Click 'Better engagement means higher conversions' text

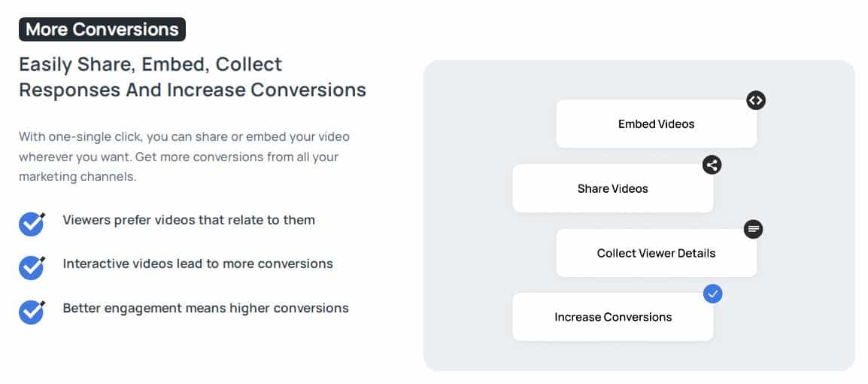click(205, 308)
